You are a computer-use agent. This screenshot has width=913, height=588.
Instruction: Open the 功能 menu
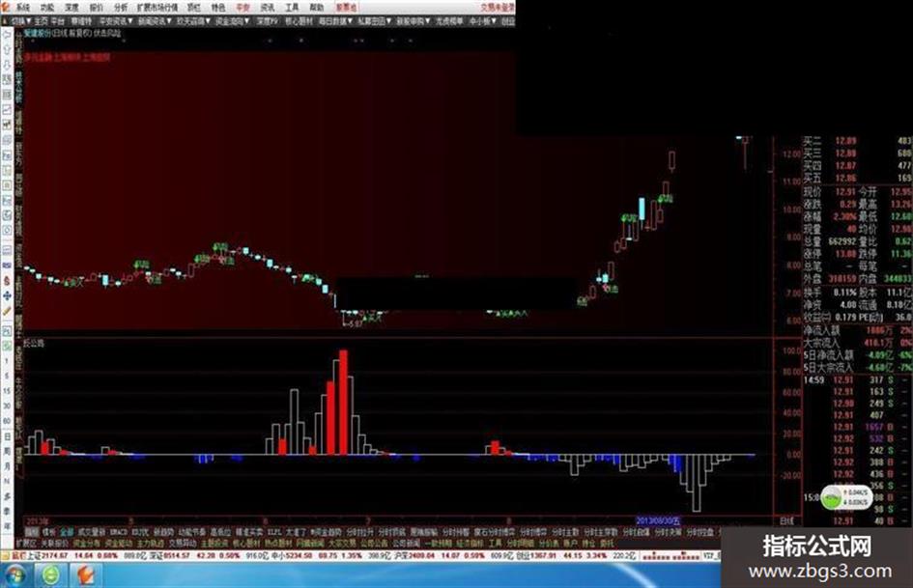tap(47, 8)
